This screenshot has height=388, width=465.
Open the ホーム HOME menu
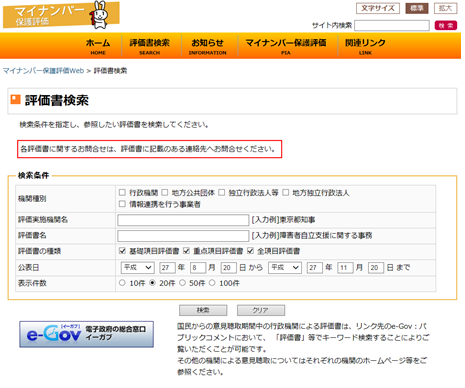point(98,46)
